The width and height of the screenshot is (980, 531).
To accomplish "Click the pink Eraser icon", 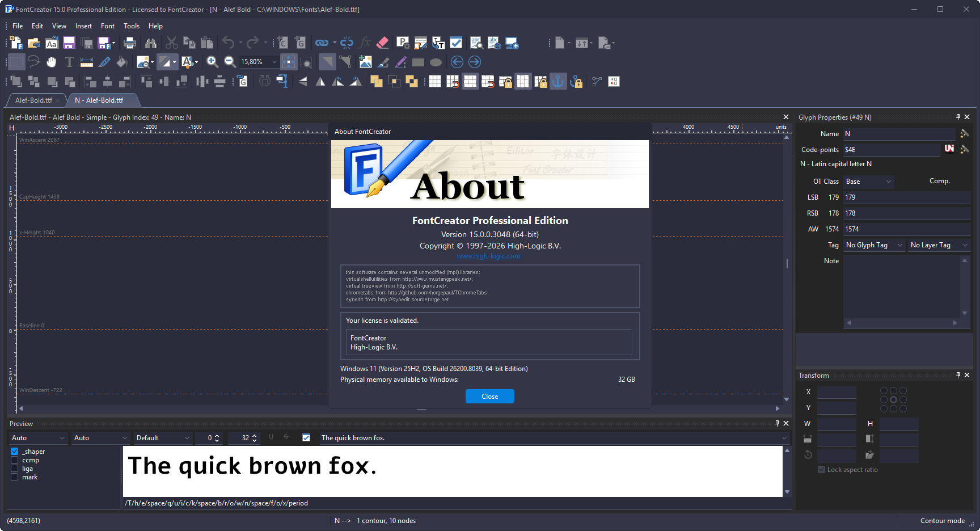I will 383,43.
